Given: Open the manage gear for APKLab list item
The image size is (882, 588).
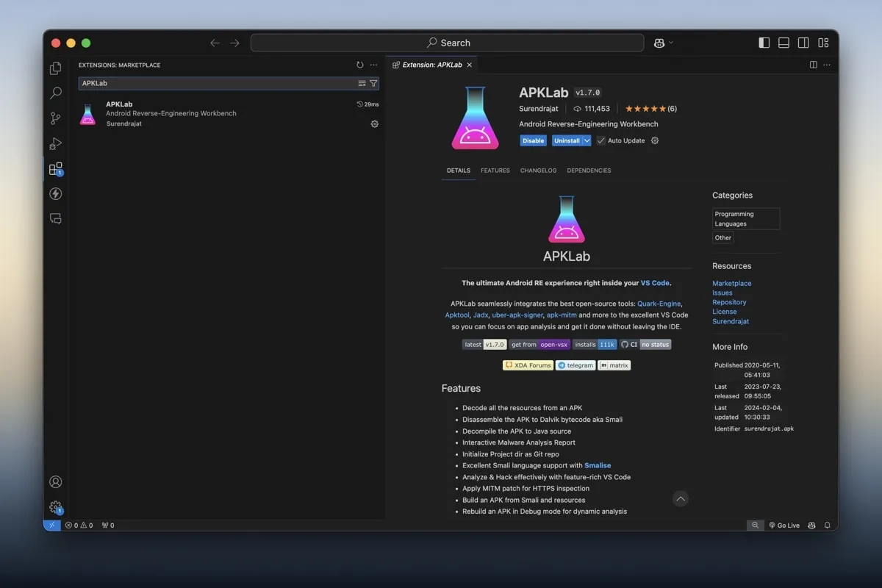Looking at the screenshot, I should tap(374, 124).
